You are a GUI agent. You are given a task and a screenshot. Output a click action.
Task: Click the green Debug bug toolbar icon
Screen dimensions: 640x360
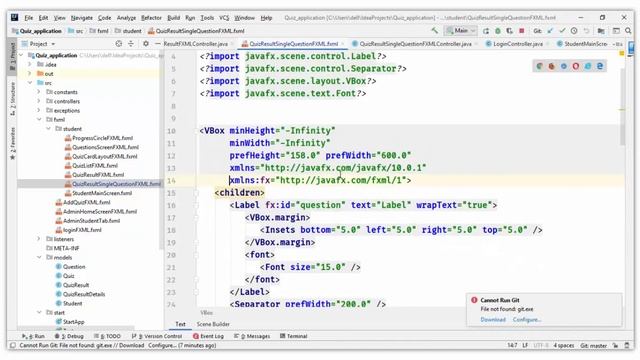(498, 31)
